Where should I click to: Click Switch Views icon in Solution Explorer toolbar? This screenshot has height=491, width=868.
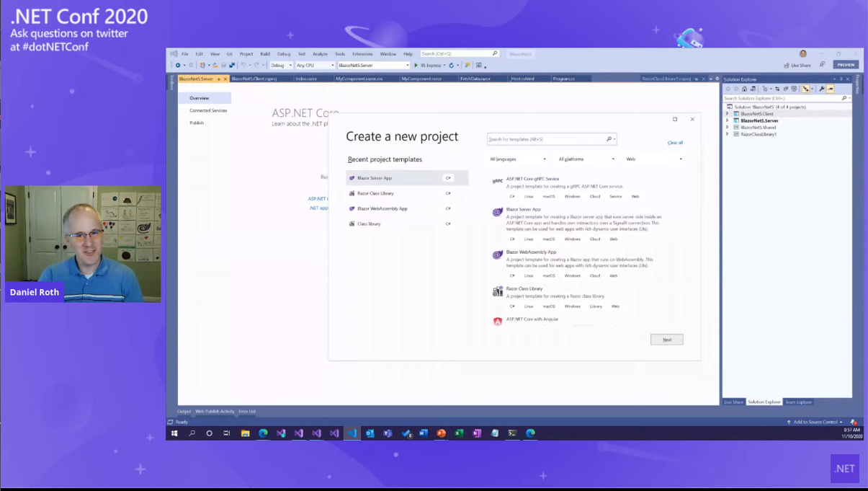point(753,89)
